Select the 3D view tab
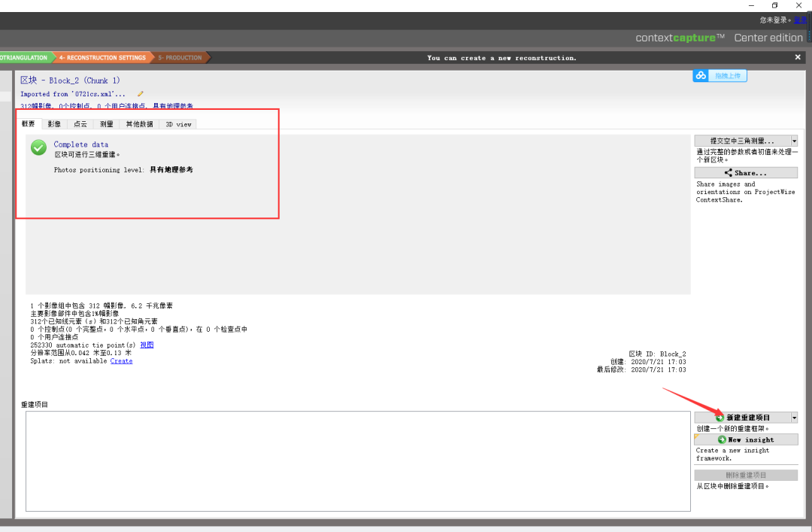This screenshot has width=812, height=532. point(178,124)
